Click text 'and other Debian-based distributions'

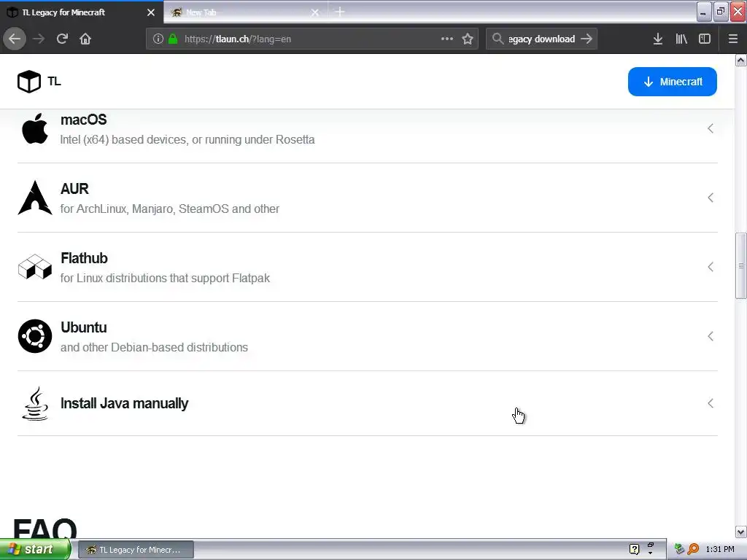(x=154, y=347)
